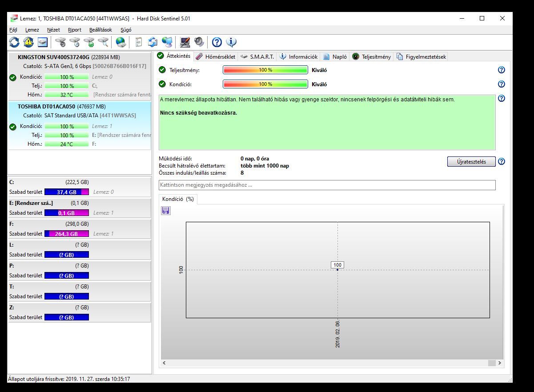
Task: Click the 100 data point label on chart
Action: (x=337, y=265)
